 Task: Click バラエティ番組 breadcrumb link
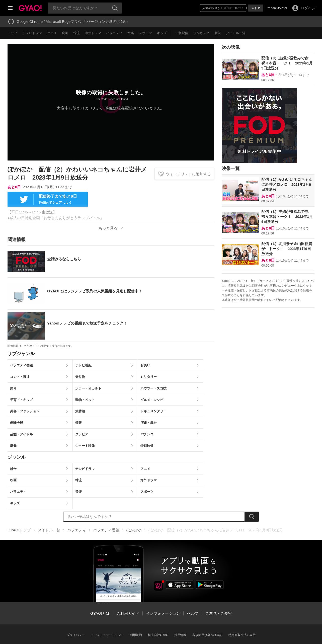coord(106,530)
